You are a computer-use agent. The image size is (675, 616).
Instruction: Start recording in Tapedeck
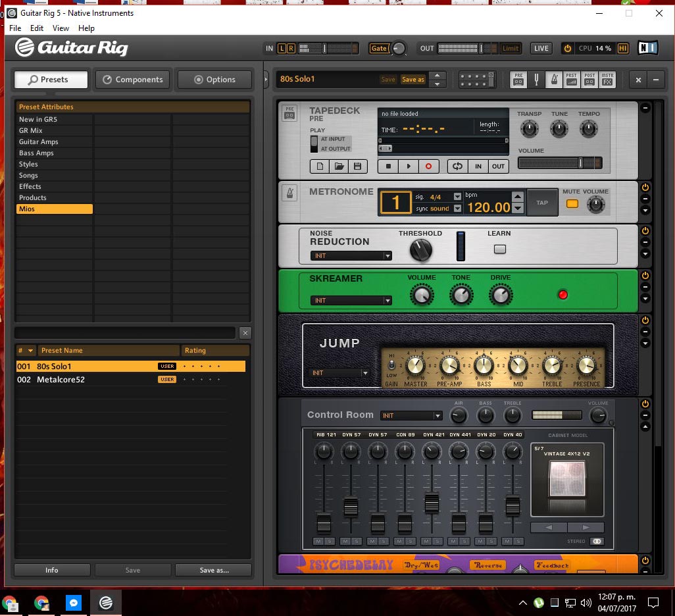(x=428, y=167)
